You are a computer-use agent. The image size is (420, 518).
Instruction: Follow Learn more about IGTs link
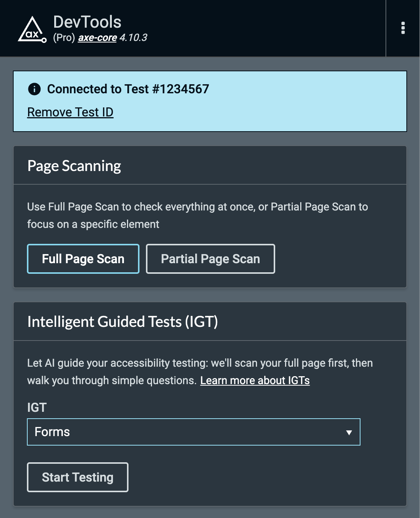pos(255,380)
